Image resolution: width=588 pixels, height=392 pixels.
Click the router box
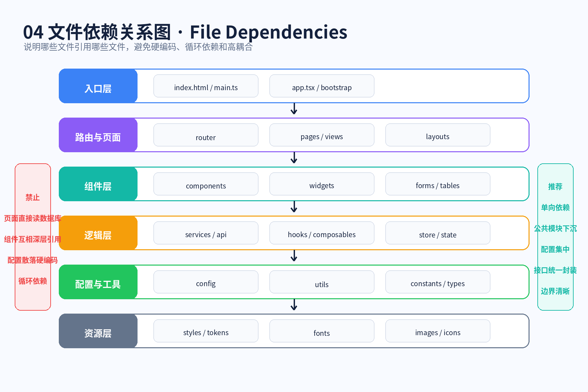pos(206,135)
